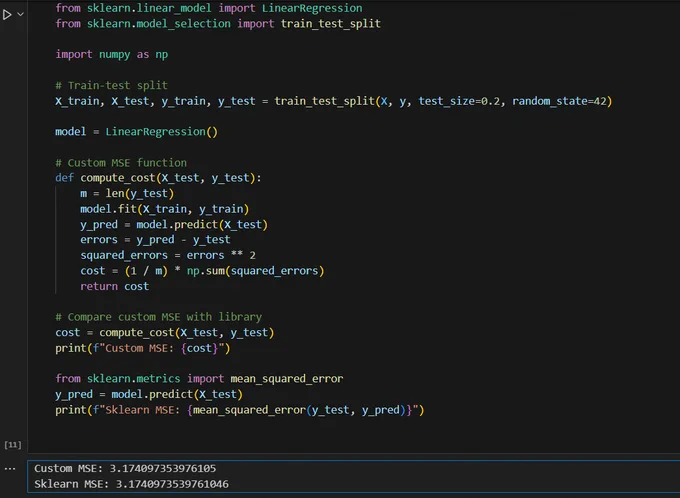Click 'model.fit(X_train, y_train)' line
The image size is (680, 498).
pos(164,209)
